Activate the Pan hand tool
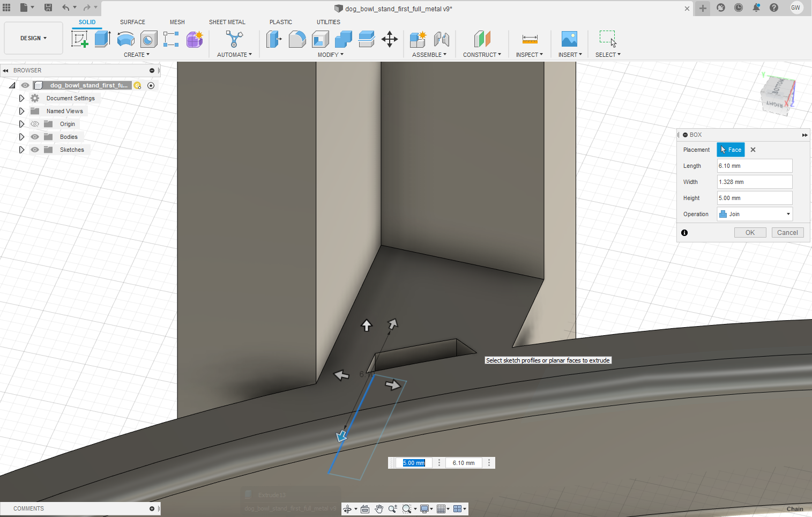Image resolution: width=812 pixels, height=517 pixels. pyautogui.click(x=379, y=509)
